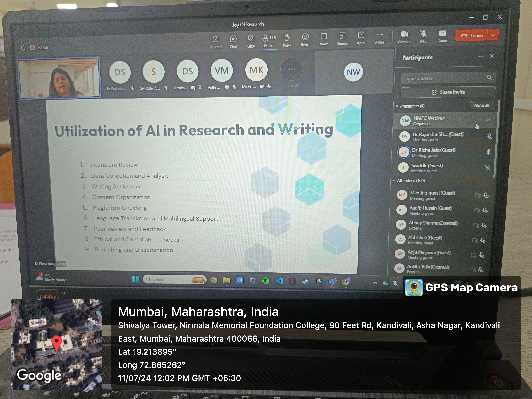
Task: Toggle Swiddle's muted mic in participants
Action: pyautogui.click(x=487, y=168)
